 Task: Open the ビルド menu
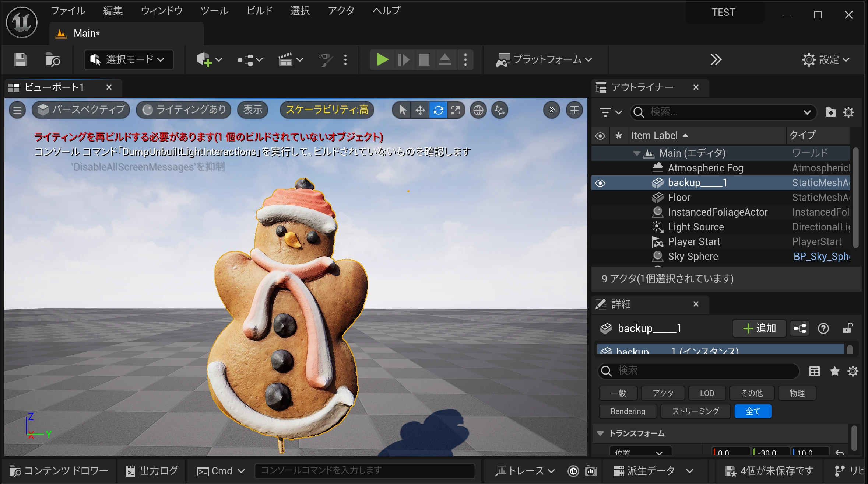click(259, 11)
